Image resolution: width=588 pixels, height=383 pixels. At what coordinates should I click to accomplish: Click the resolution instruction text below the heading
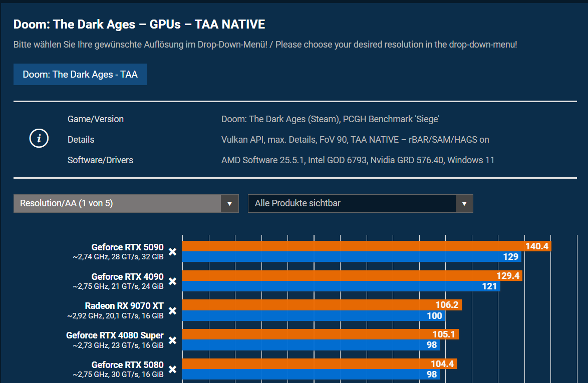(265, 45)
